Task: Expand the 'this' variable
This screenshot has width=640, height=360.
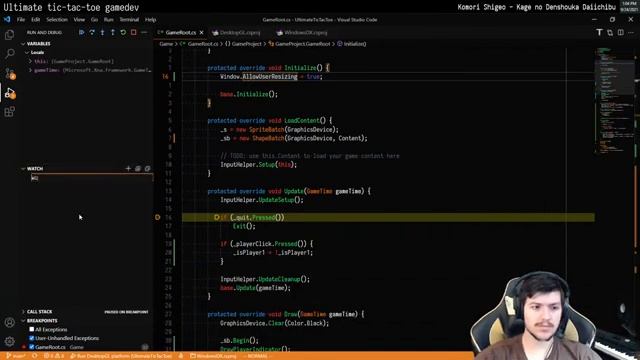Action: pos(30,61)
